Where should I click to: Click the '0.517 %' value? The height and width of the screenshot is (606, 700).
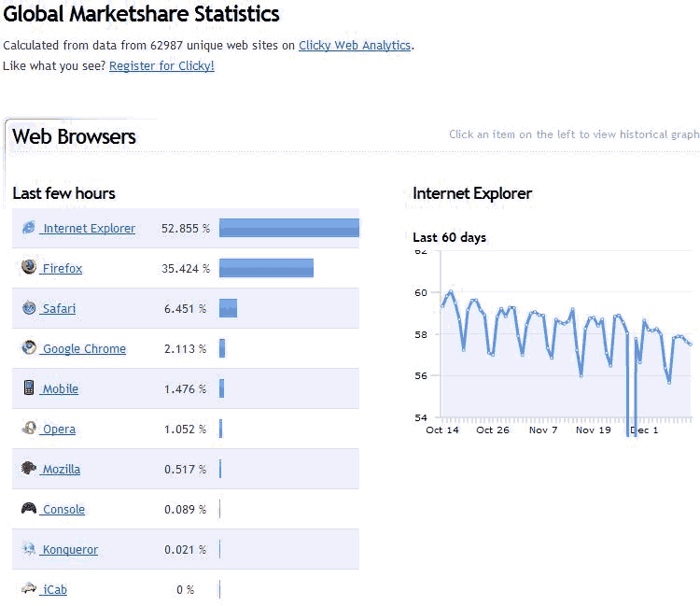[x=186, y=470]
